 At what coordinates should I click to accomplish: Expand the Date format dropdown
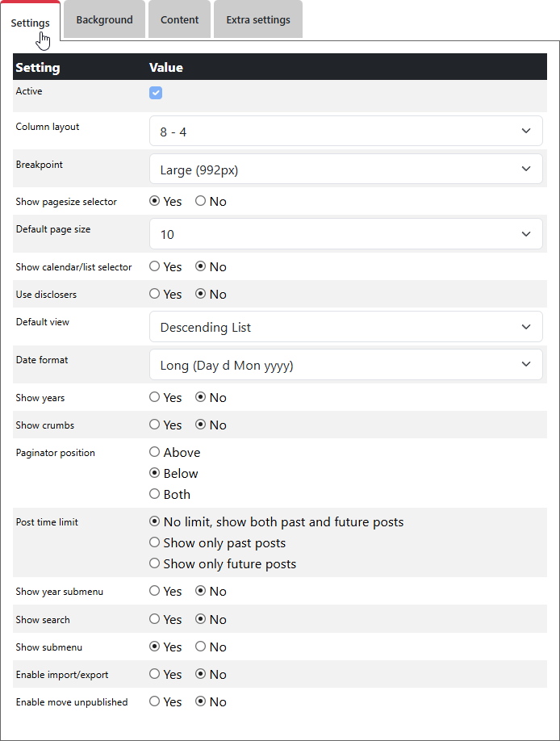(345, 365)
